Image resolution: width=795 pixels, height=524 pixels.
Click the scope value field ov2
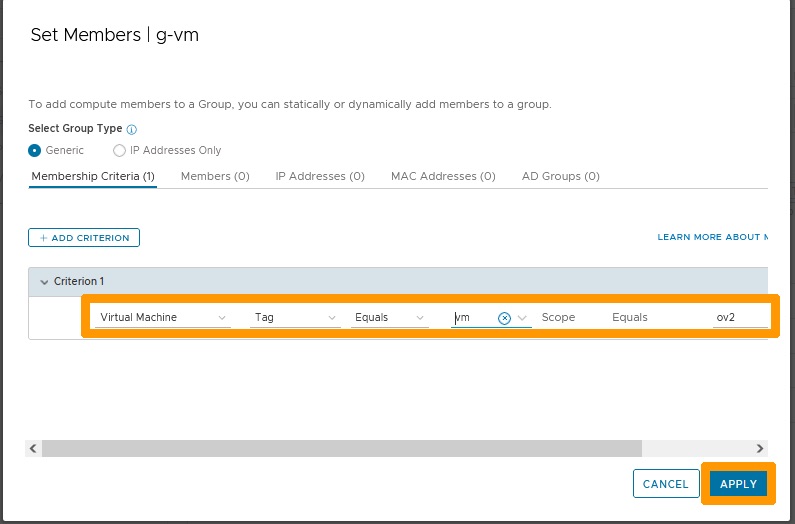(x=740, y=318)
